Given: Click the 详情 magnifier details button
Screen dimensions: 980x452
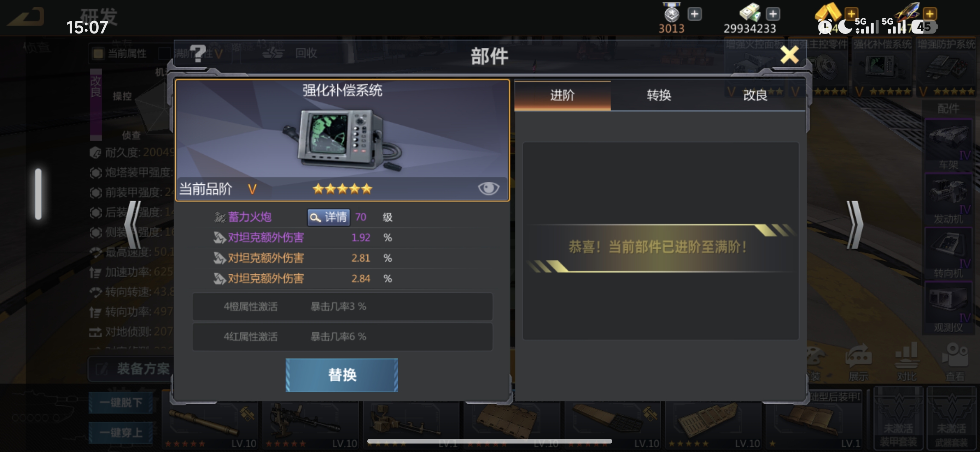Looking at the screenshot, I should point(328,217).
